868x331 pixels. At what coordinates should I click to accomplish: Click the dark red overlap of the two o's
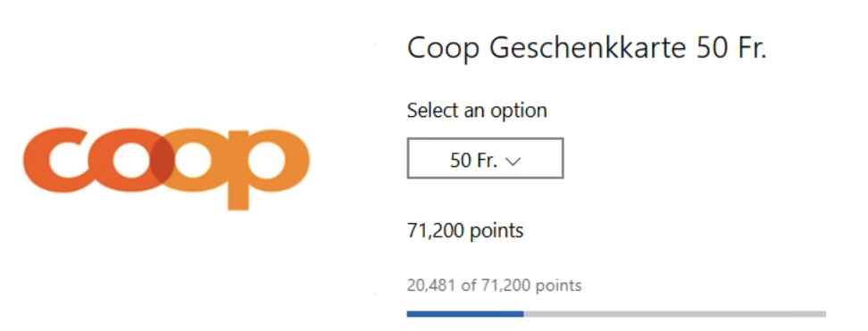click(163, 160)
